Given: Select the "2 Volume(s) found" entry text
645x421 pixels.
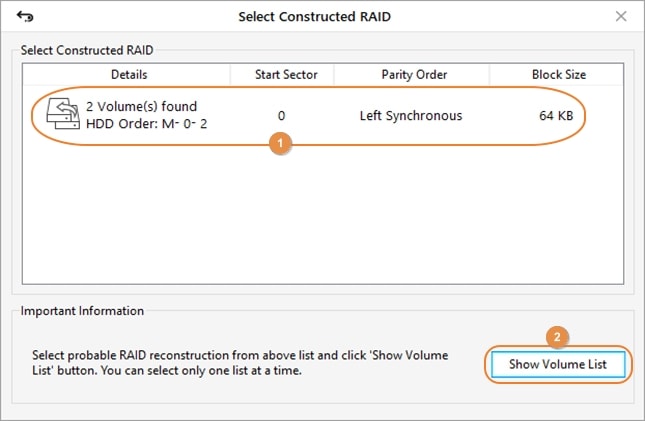Looking at the screenshot, I should pos(142,106).
